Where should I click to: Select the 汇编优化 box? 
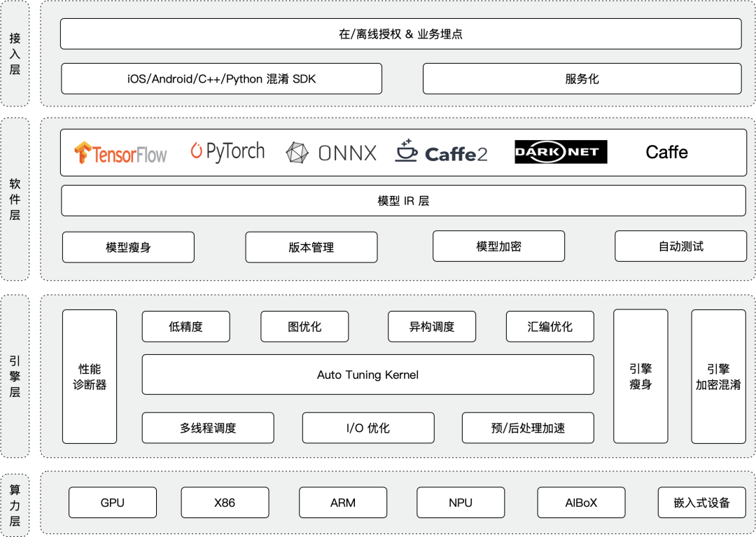550,326
